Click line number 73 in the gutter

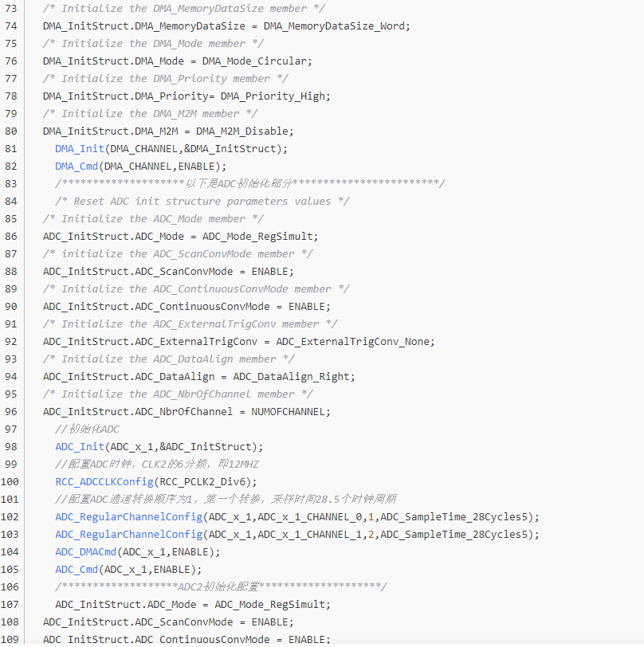(10, 9)
